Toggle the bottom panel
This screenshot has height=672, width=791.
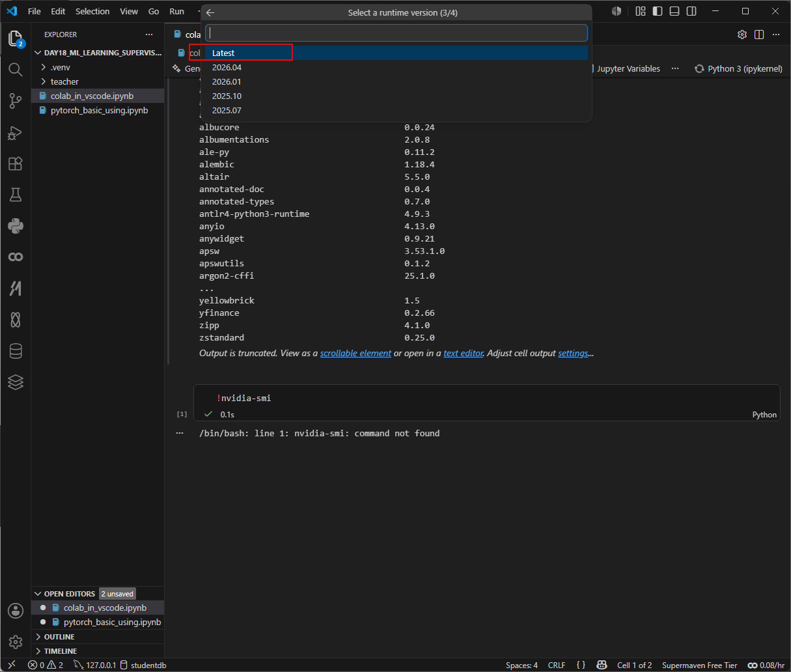[674, 11]
